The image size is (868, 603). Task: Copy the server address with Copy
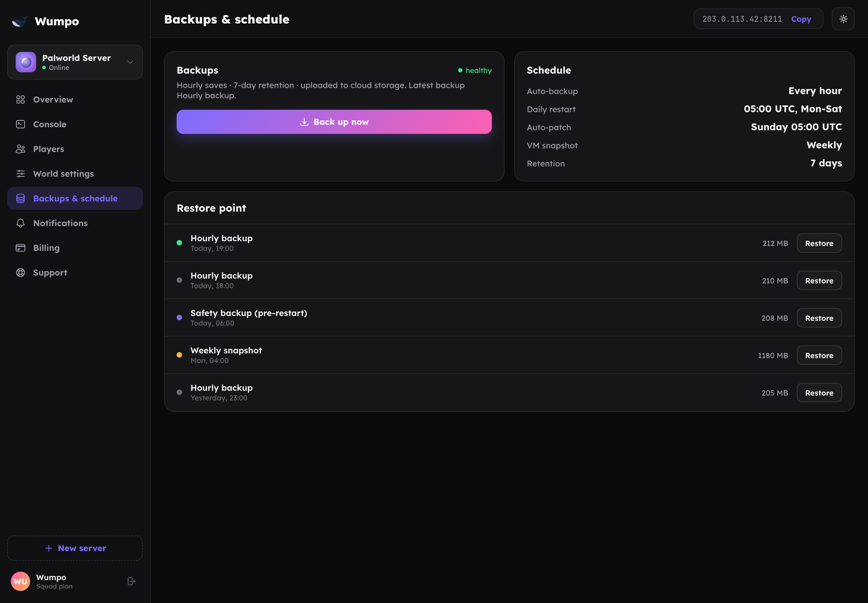click(801, 19)
